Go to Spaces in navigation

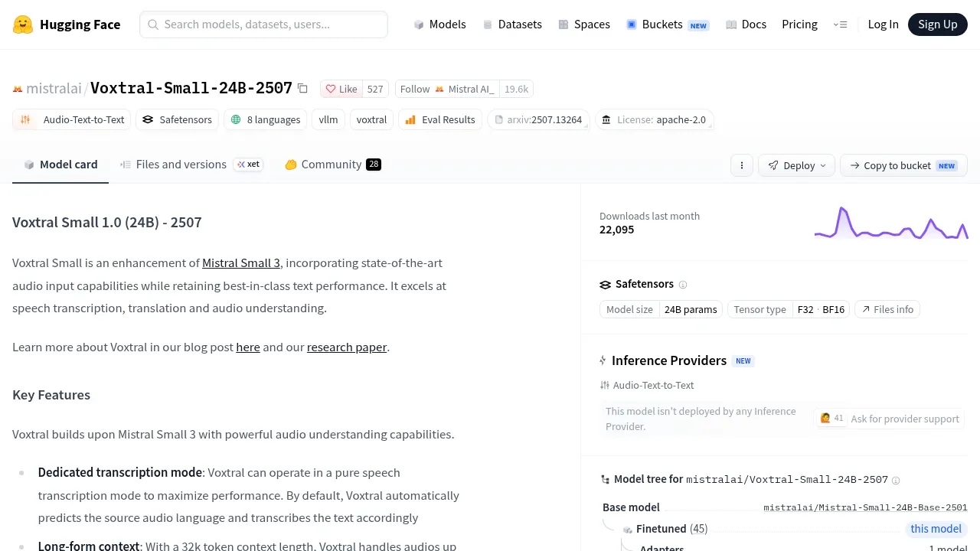point(584,24)
